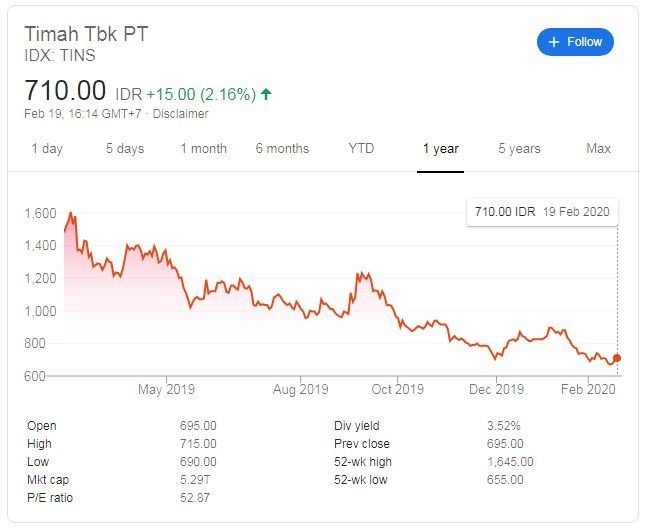Click the 710.00 IDR price tooltip
This screenshot has height=529, width=646.
coord(540,212)
